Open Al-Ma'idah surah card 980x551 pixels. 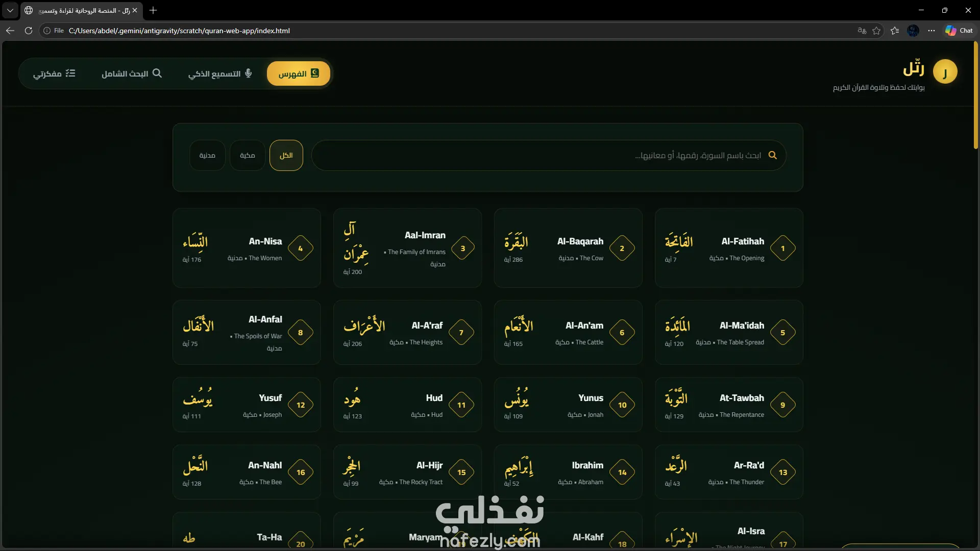pyautogui.click(x=729, y=332)
